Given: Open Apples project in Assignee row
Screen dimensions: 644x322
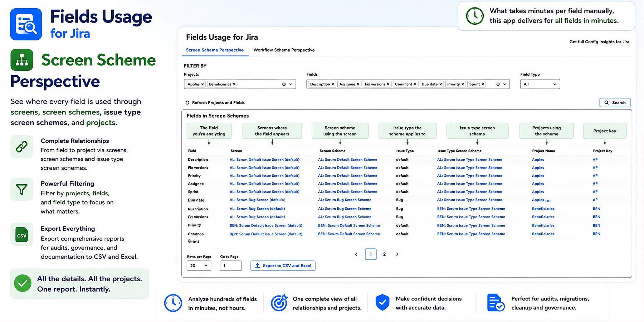Looking at the screenshot, I should pyautogui.click(x=538, y=184).
